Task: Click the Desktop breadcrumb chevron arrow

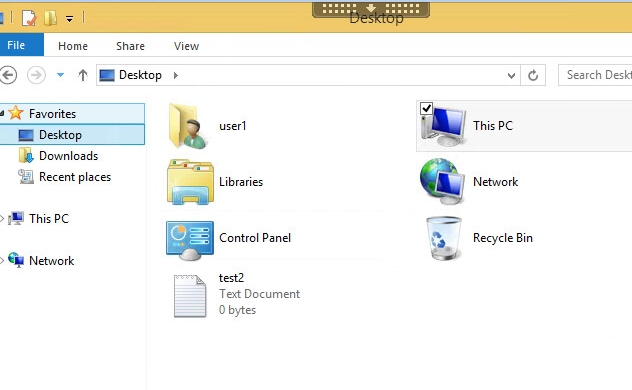Action: tap(175, 75)
